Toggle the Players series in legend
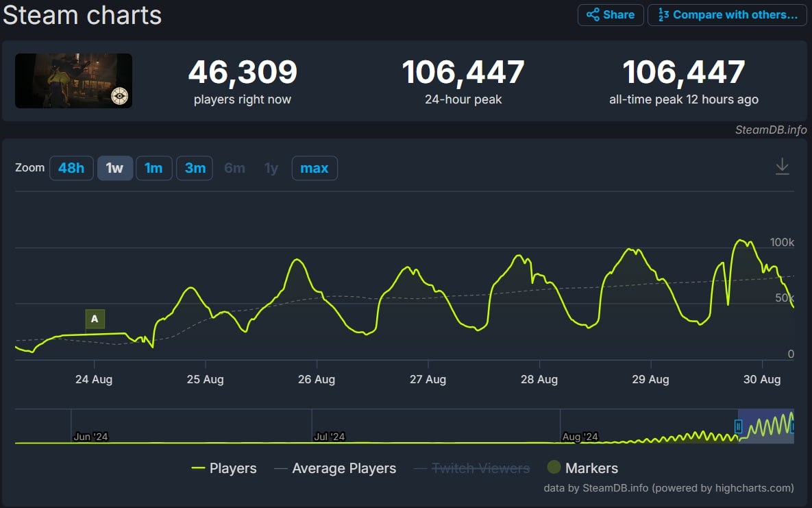Screen dimensions: 812x508 tap(224, 468)
